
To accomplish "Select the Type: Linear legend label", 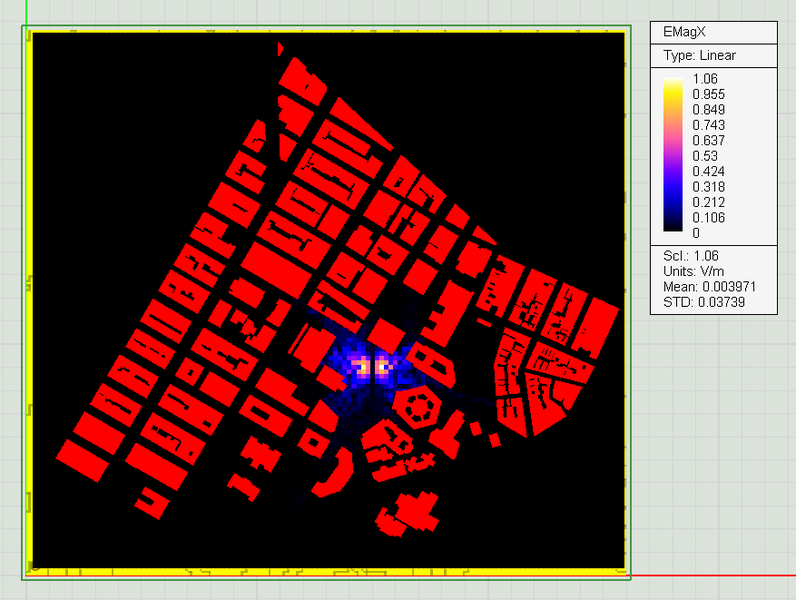I will click(x=700, y=55).
